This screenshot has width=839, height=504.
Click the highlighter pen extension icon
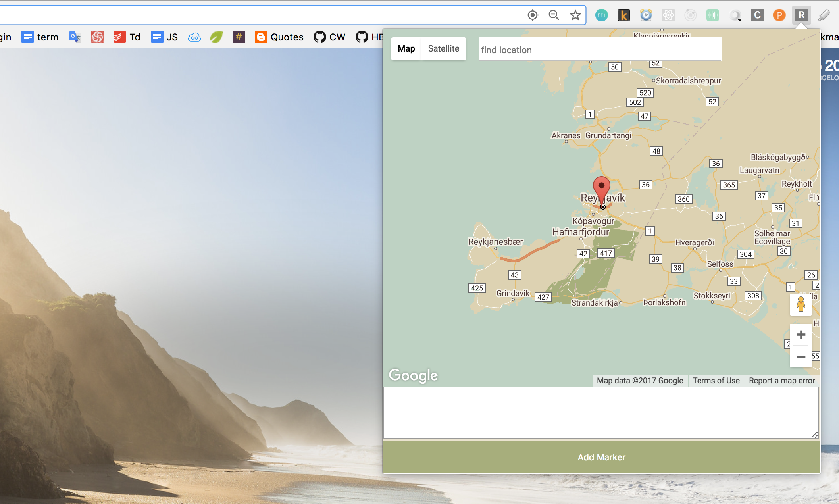coord(824,15)
